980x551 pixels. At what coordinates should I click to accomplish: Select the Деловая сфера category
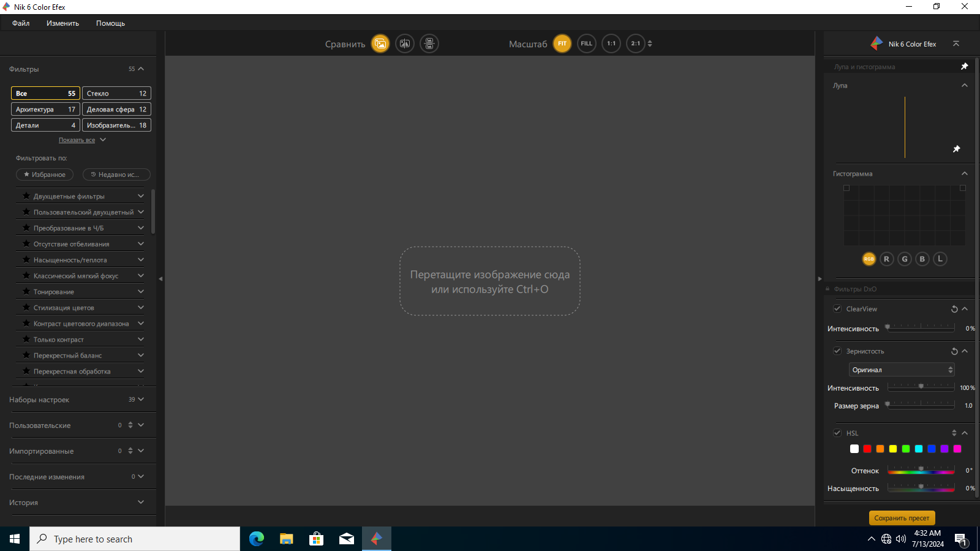[x=116, y=109]
